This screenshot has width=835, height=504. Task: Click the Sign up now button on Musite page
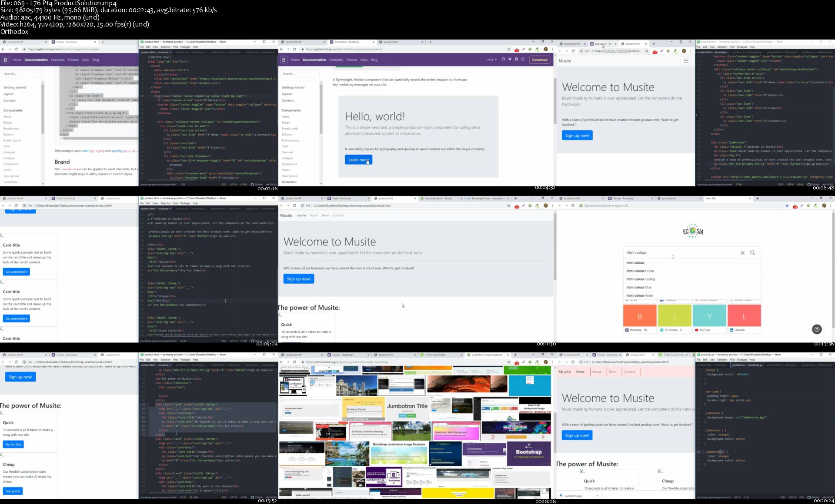[x=577, y=135]
